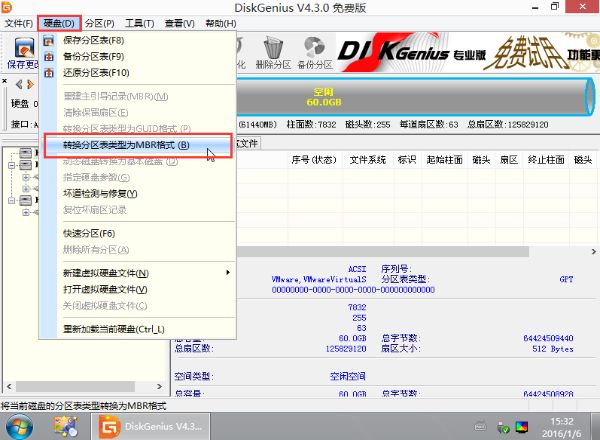Click the 总扇区数:125829120 text above the table
This screenshot has height=440, width=600.
tap(508, 124)
